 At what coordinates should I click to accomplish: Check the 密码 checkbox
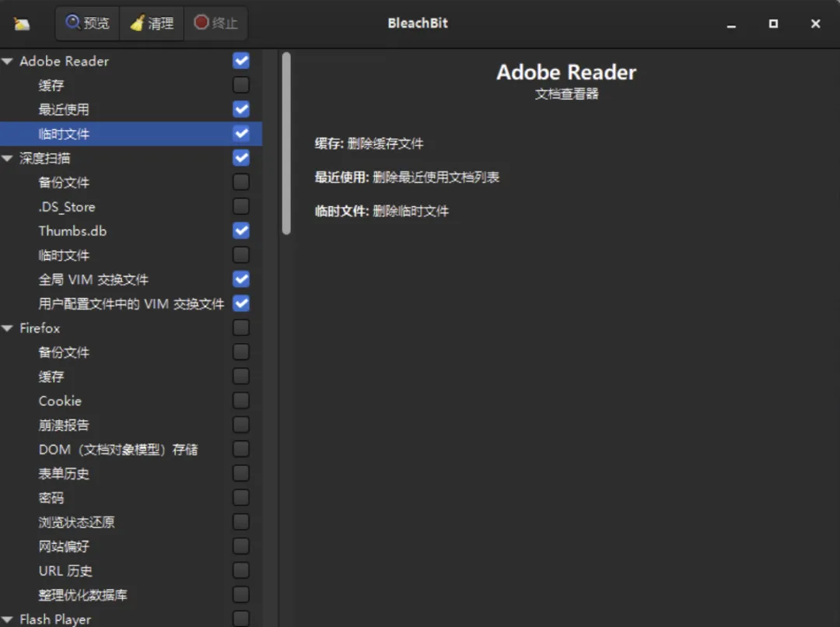point(241,498)
